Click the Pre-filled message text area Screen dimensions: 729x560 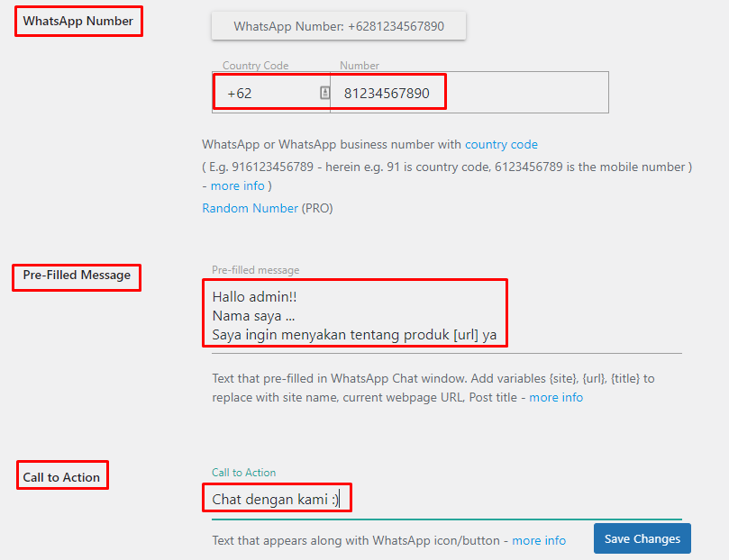(447, 316)
